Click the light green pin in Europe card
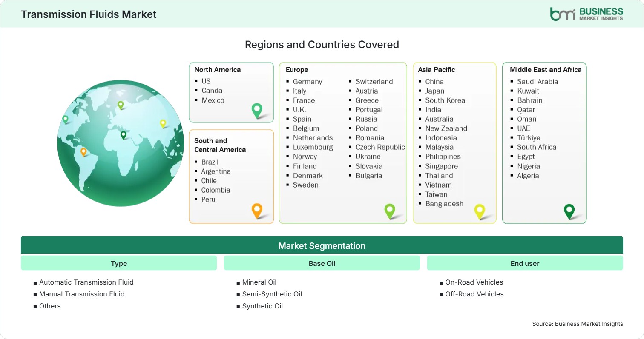Image resolution: width=644 pixels, height=339 pixels. pos(390,211)
